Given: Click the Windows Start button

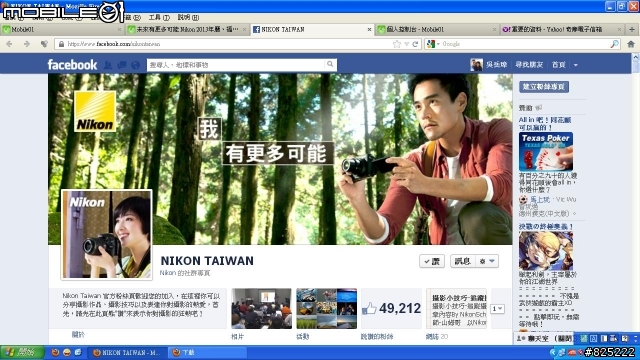Looking at the screenshot, I should pos(22,352).
